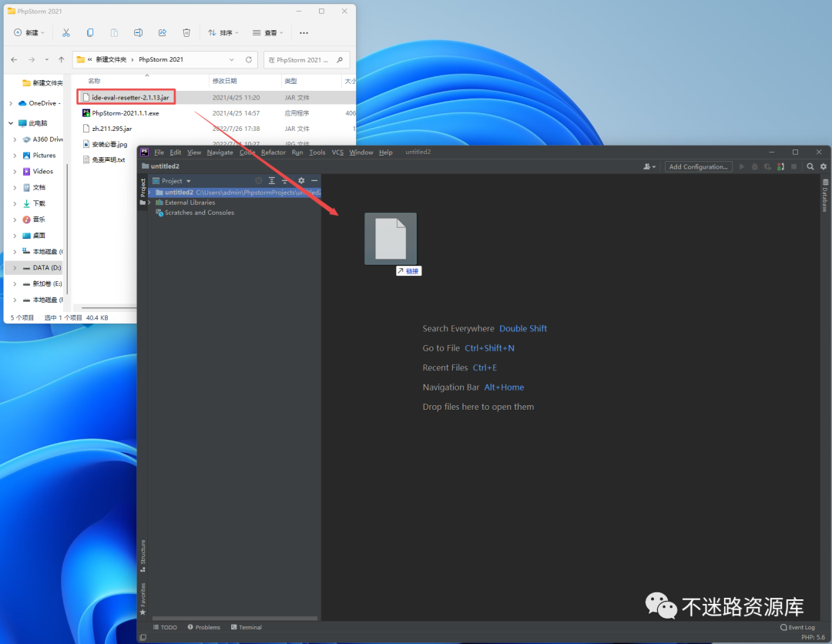This screenshot has height=644, width=832.
Task: Expand the untitled2 project node
Action: pos(149,193)
